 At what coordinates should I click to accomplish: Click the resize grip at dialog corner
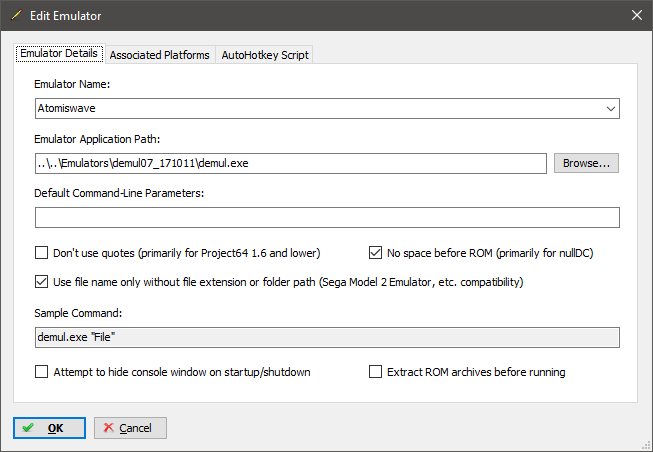(x=647, y=446)
